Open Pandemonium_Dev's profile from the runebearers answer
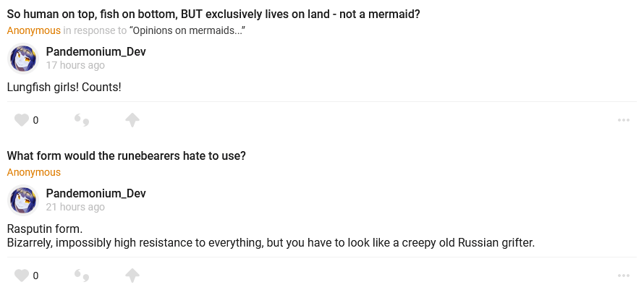The image size is (644, 290). tap(96, 194)
